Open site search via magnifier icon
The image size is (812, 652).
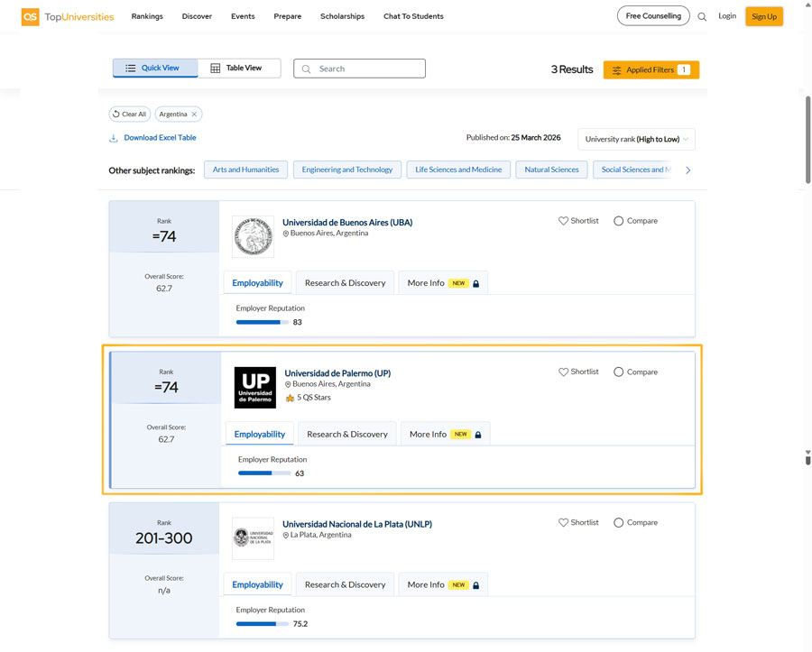point(702,16)
